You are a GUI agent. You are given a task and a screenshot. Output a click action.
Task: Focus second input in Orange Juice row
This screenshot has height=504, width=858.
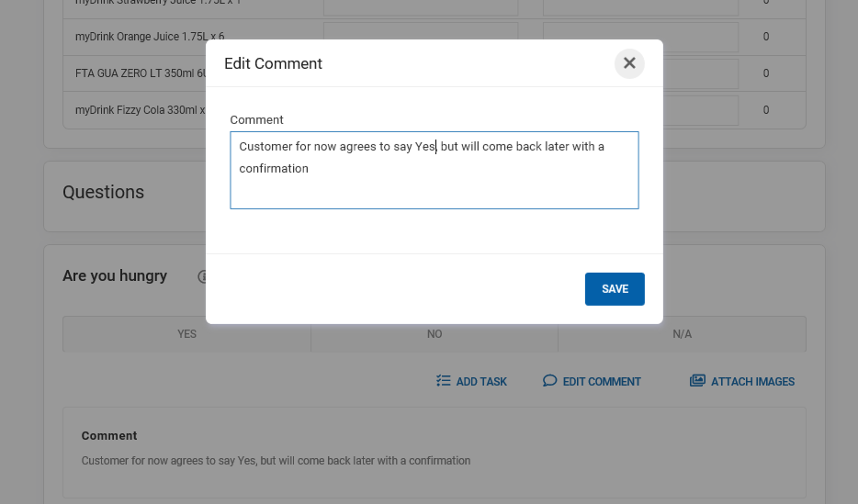699,37
